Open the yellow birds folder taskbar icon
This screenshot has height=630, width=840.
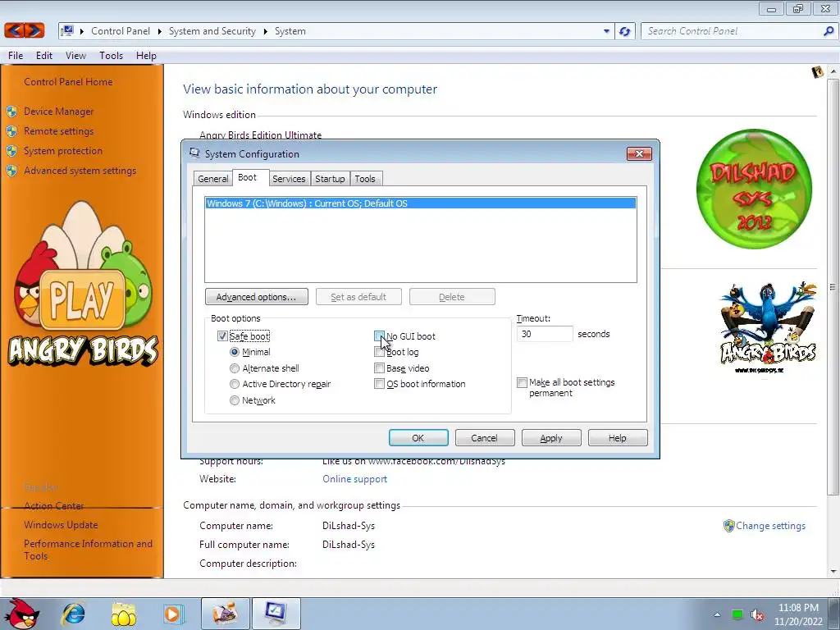tap(123, 614)
